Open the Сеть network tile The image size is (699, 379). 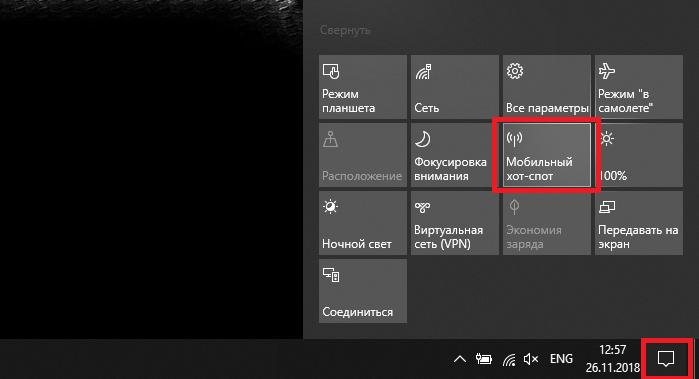pyautogui.click(x=455, y=87)
